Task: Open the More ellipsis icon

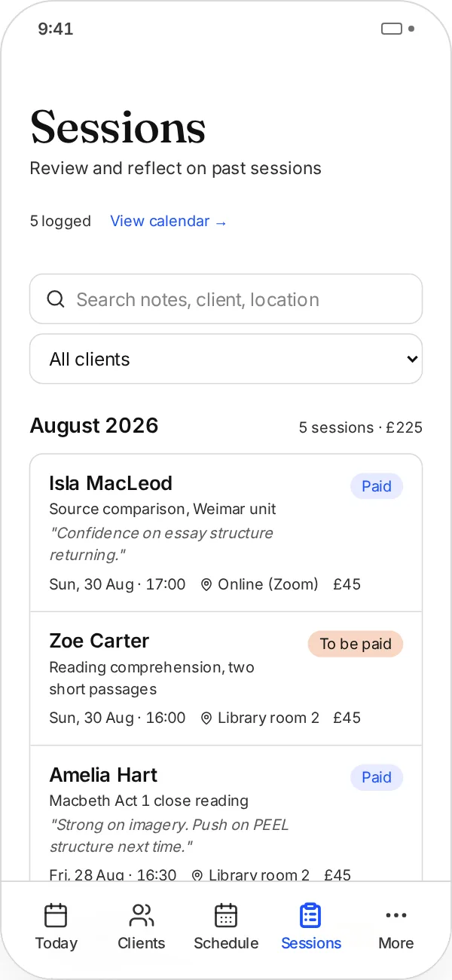Action: pos(395,915)
